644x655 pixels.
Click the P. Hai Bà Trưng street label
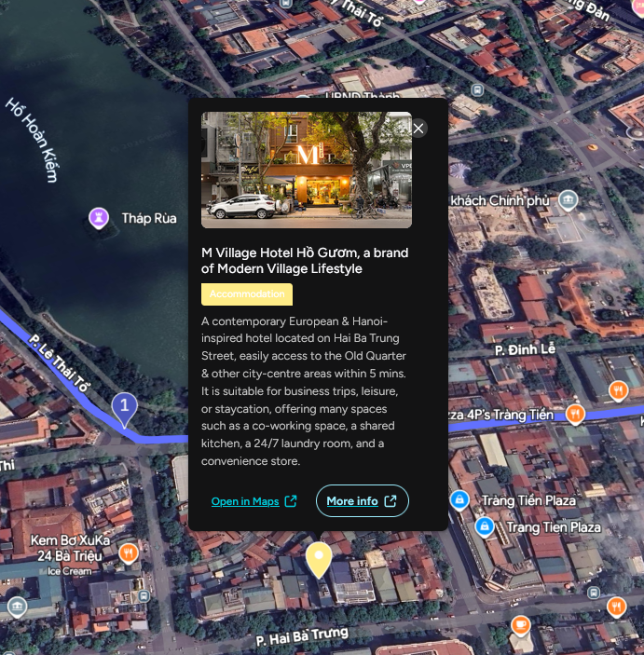tap(302, 637)
